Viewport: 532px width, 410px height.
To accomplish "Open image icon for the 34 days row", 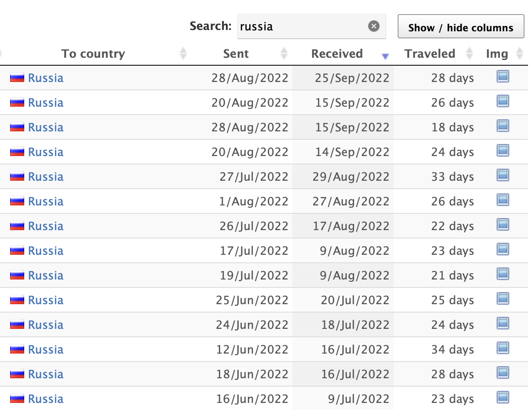I will [x=502, y=349].
